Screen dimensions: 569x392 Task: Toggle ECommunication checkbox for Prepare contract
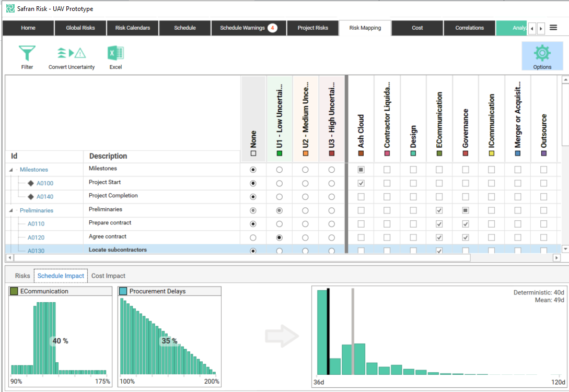[x=439, y=224]
